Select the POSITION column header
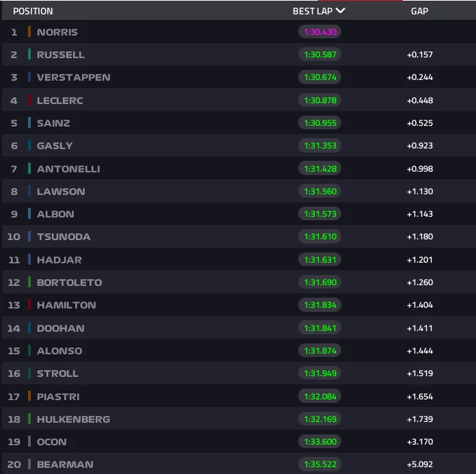 [x=33, y=11]
